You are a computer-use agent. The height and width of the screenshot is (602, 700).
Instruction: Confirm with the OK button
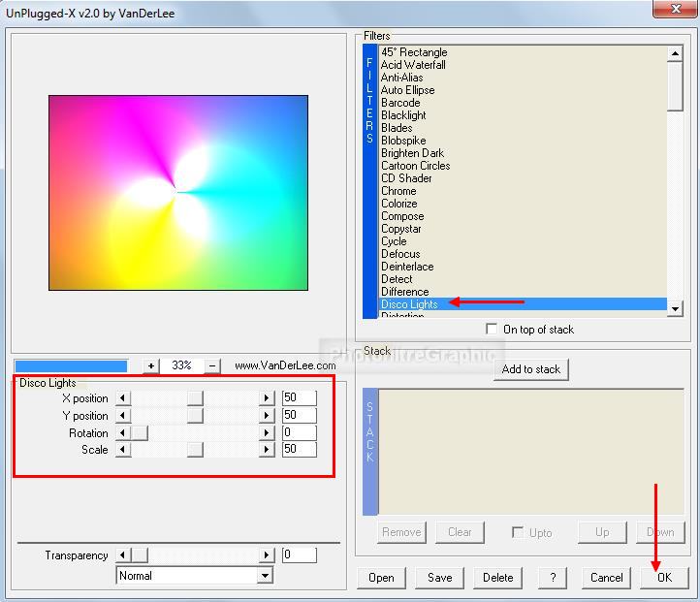(x=663, y=578)
